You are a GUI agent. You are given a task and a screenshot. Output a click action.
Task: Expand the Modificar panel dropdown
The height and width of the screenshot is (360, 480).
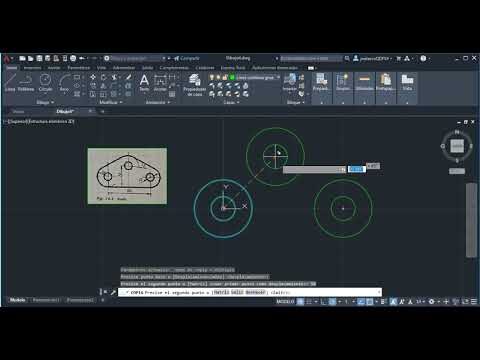[x=111, y=102]
